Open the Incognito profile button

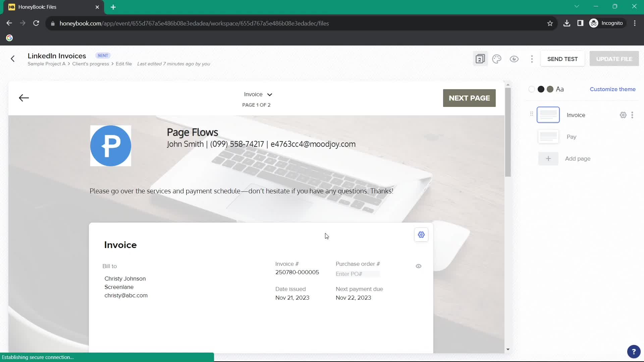point(607,23)
